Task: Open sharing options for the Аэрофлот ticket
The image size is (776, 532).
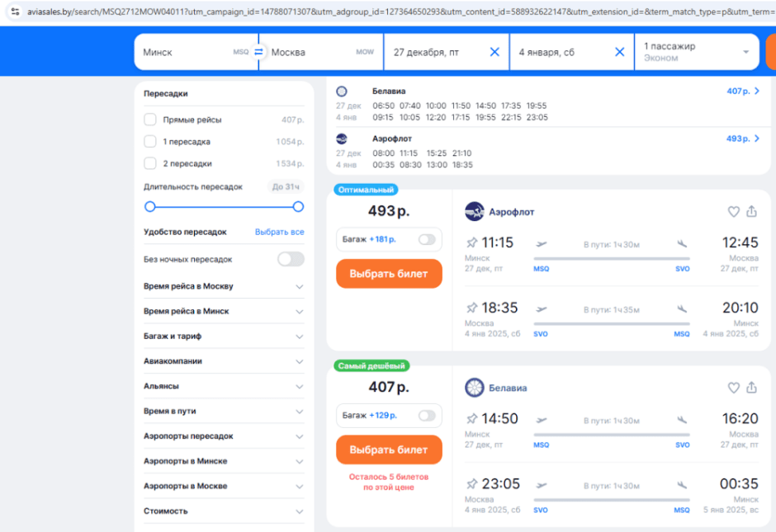Action: click(x=751, y=211)
